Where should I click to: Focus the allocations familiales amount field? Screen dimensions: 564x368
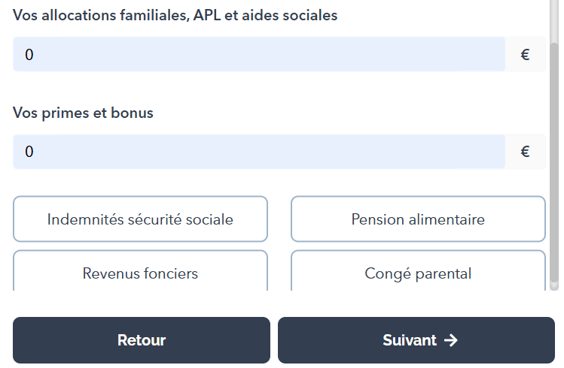point(259,54)
